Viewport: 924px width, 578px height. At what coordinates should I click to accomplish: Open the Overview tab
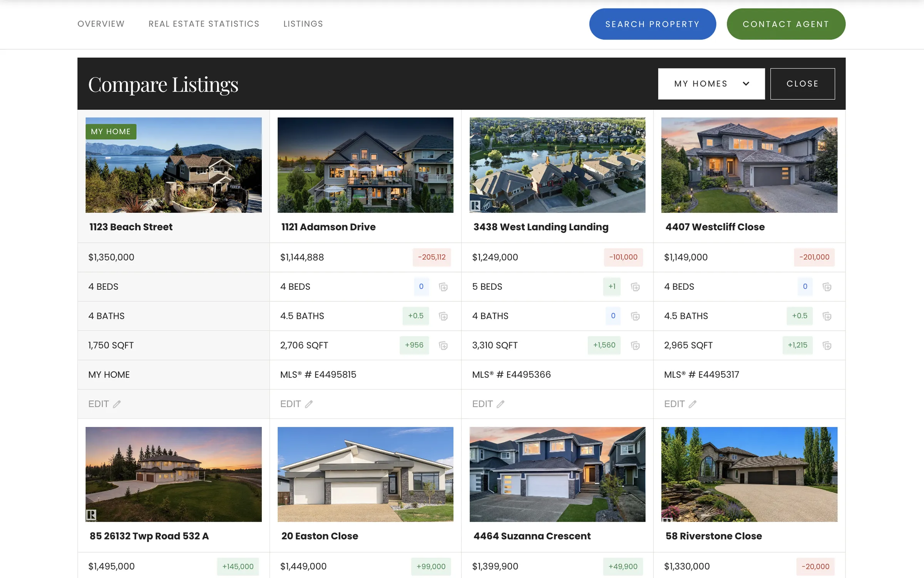pos(101,24)
